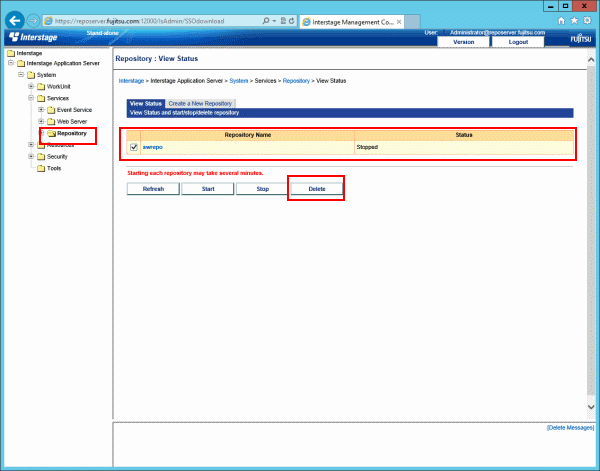Toggle the swrepo repository checkbox
This screenshot has height=471, width=600.
[134, 147]
